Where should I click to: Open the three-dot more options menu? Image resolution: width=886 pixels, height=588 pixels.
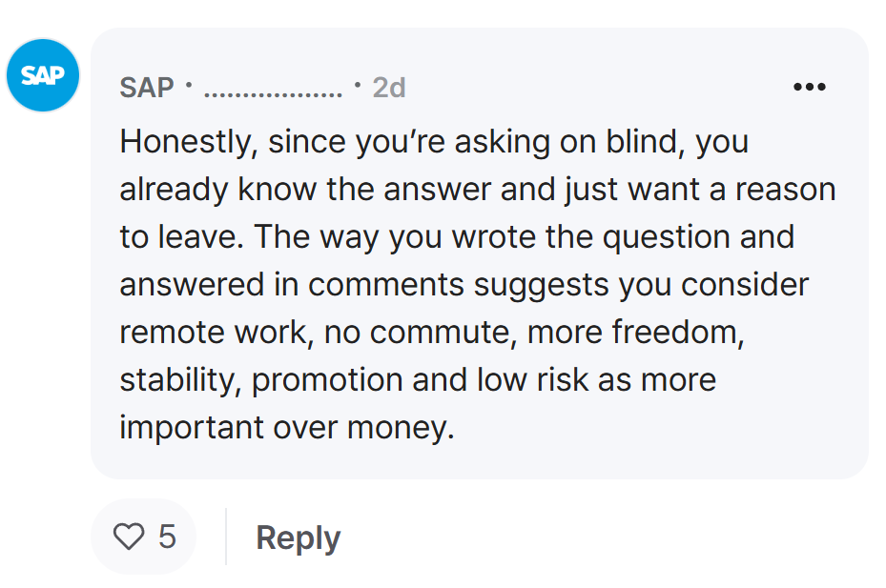(809, 87)
